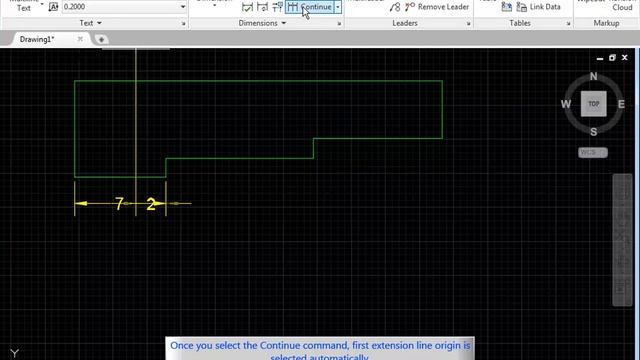Click the TOP face of the ViewCube

point(593,104)
